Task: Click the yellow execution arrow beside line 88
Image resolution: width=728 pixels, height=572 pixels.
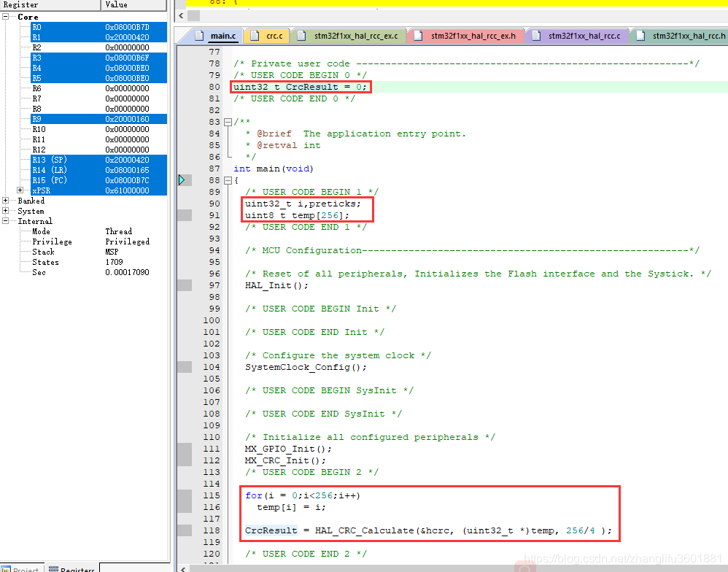Action: (180, 179)
